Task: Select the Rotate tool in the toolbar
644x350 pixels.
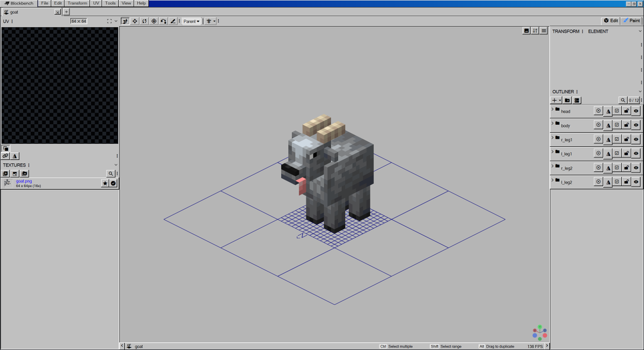Action: click(x=144, y=21)
